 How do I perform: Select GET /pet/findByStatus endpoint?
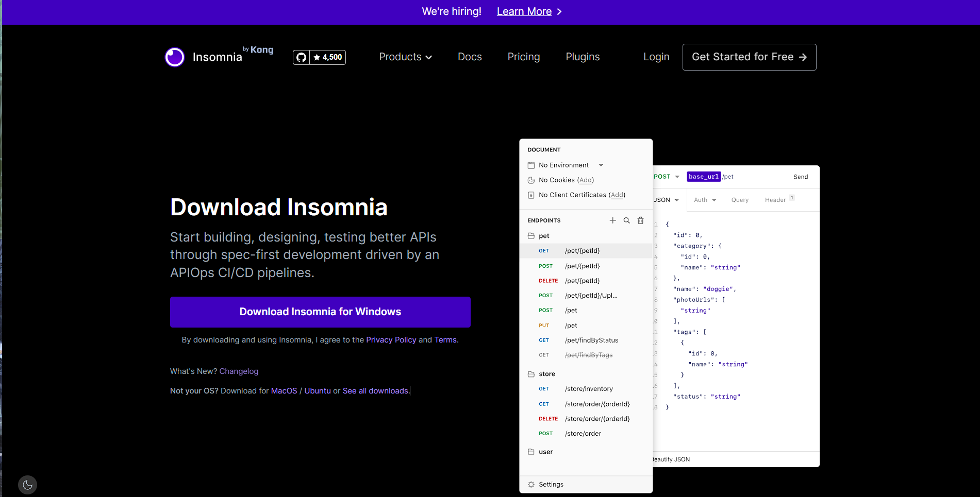(x=586, y=340)
